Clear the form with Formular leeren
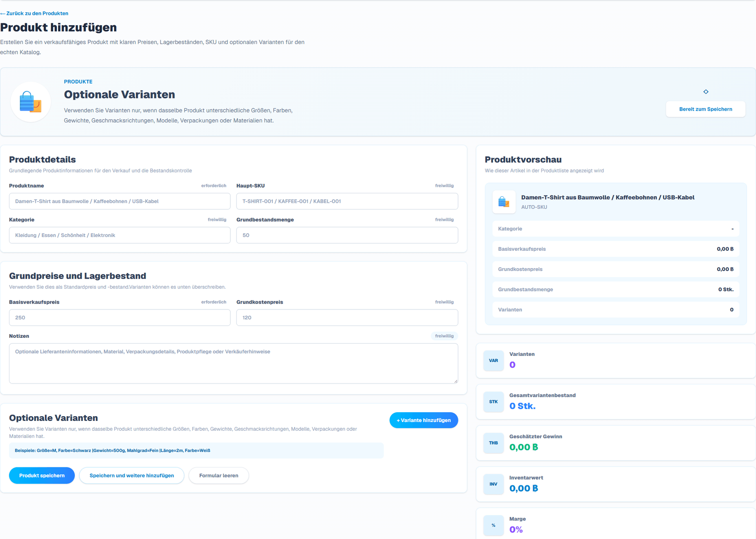The height and width of the screenshot is (539, 756). coord(219,476)
